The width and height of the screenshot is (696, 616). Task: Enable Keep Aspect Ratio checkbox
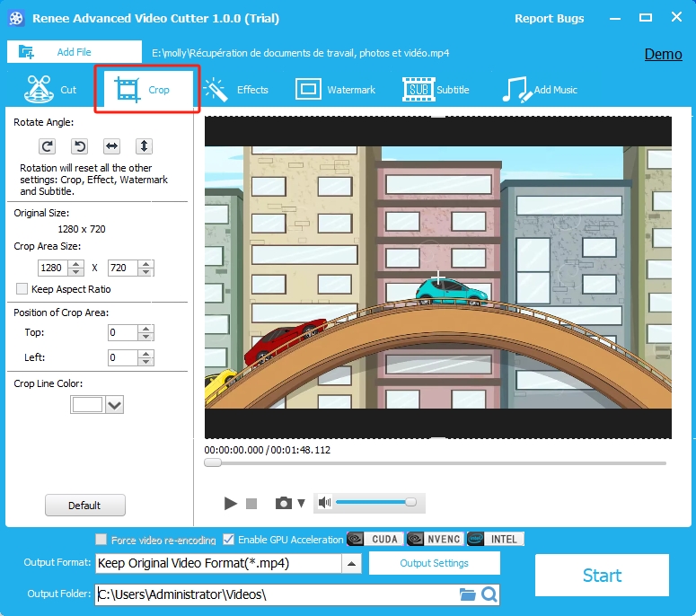pos(22,289)
